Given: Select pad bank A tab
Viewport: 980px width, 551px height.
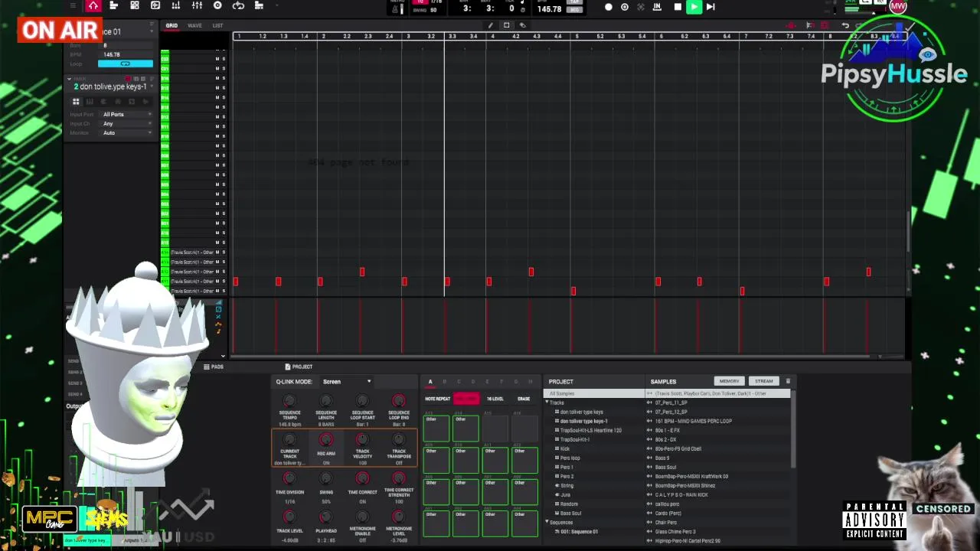Looking at the screenshot, I should point(430,382).
